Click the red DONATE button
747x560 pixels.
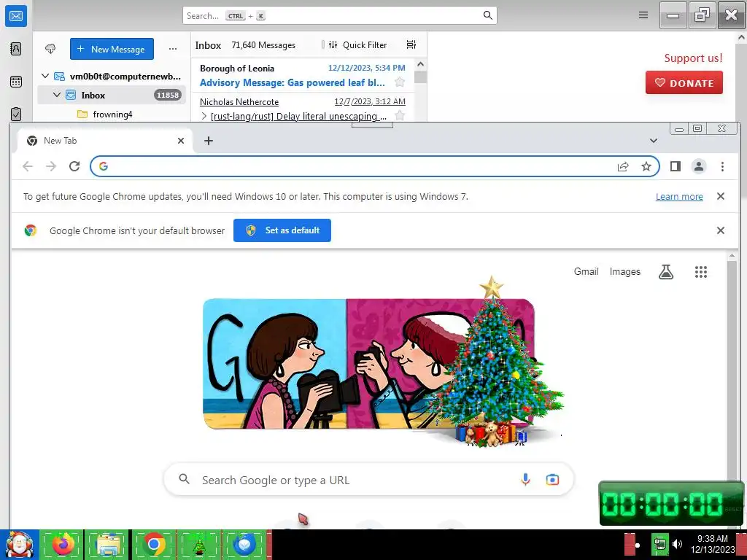coord(684,83)
